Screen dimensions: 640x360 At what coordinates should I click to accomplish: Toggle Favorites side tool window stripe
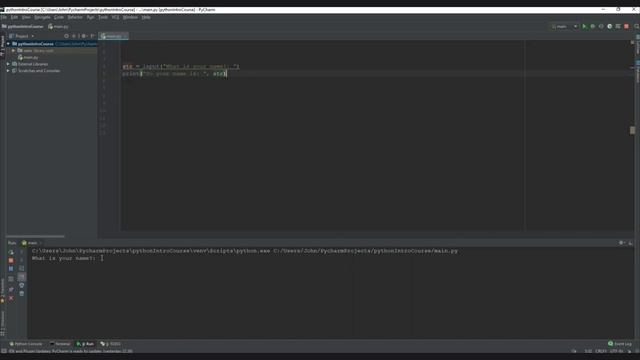tap(2, 291)
